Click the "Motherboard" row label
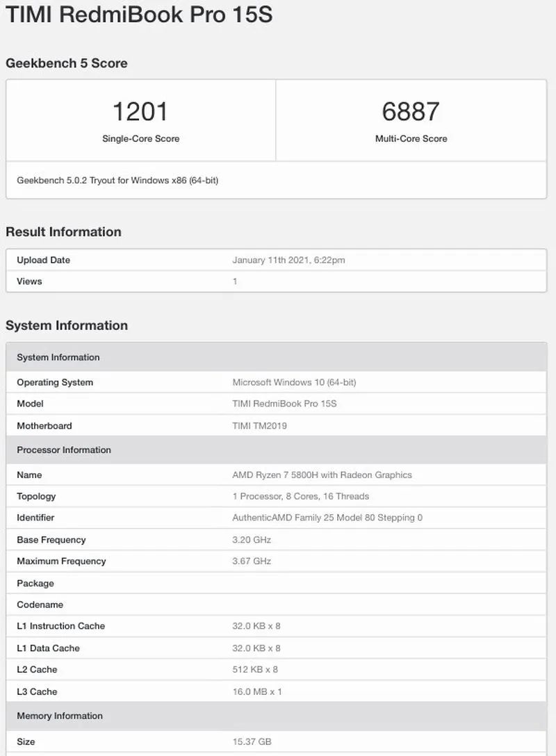The image size is (556, 756). 44,426
